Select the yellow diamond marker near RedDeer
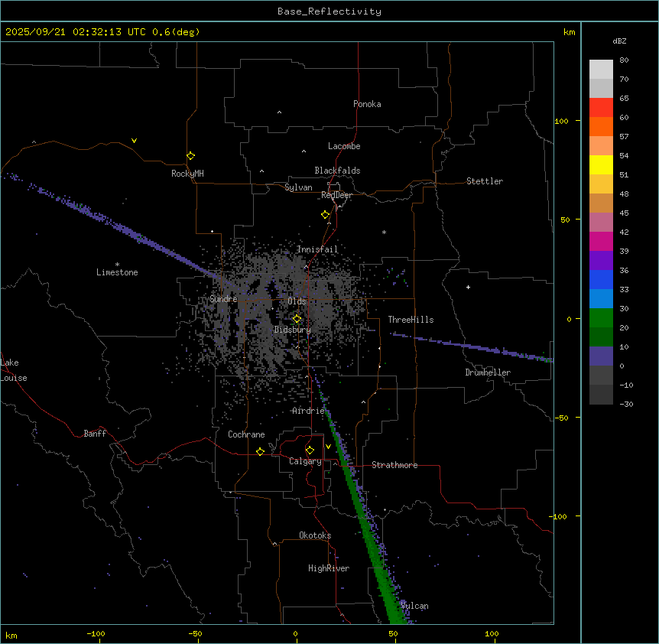 tap(325, 214)
